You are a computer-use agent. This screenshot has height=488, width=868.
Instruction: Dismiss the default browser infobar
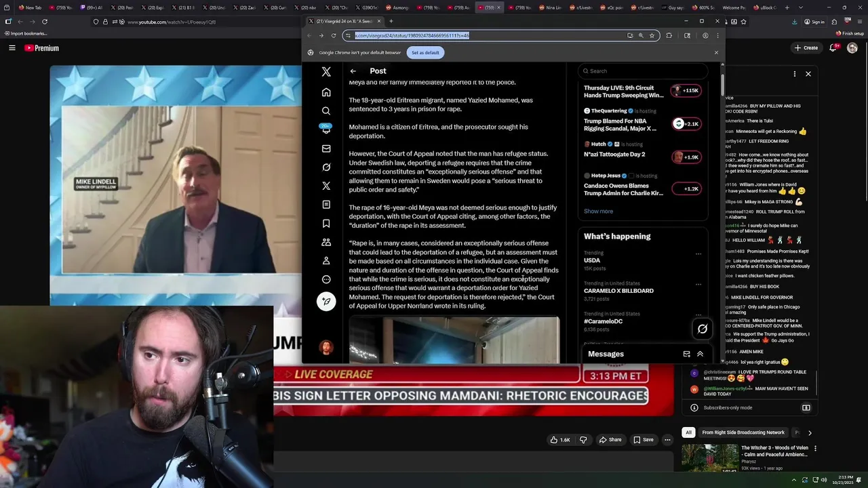[x=716, y=52]
